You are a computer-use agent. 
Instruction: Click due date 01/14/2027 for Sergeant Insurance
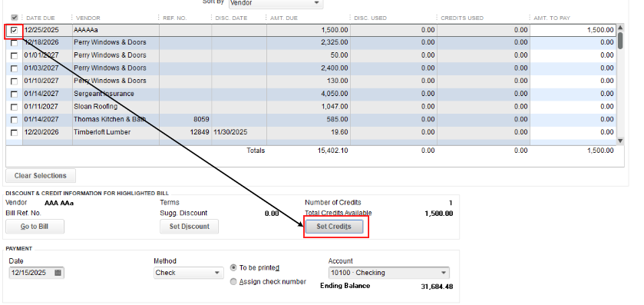[41, 94]
